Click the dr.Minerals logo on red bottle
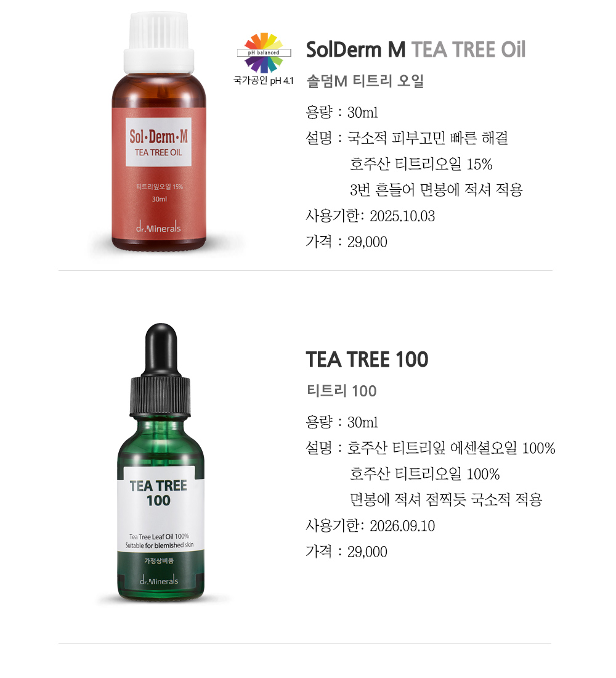This screenshot has height=678, width=616. 158,227
